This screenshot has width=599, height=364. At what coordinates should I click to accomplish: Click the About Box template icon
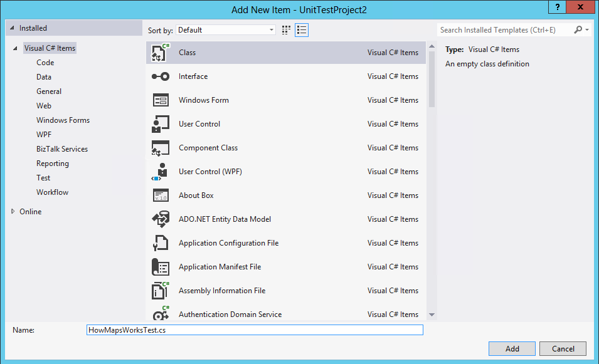(x=161, y=195)
